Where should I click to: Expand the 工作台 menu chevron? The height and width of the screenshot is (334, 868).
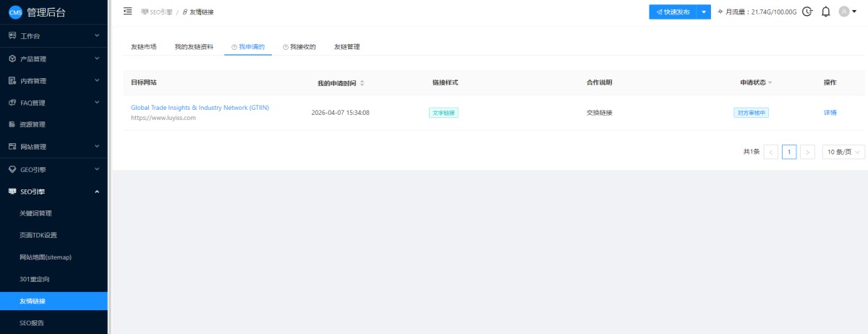[x=97, y=35]
